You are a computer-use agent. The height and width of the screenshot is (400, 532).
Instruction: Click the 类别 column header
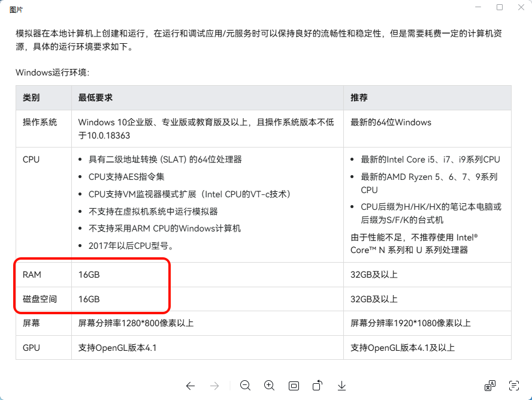tap(31, 98)
